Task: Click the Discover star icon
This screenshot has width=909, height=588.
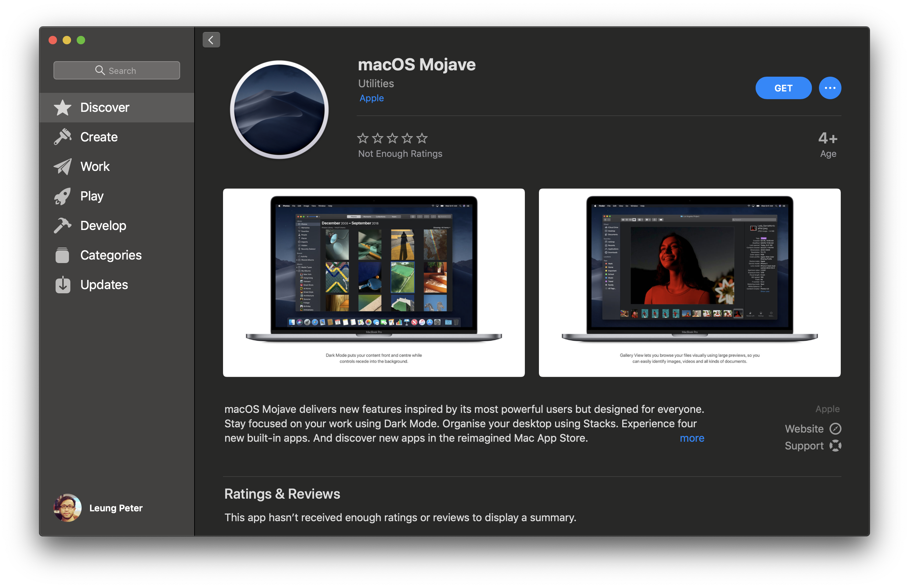Action: [x=62, y=108]
